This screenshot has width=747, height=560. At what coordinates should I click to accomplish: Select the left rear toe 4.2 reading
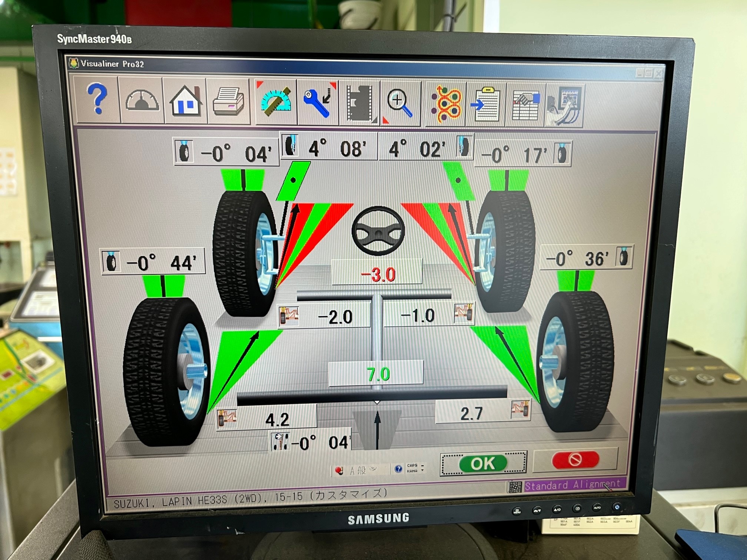(x=277, y=420)
